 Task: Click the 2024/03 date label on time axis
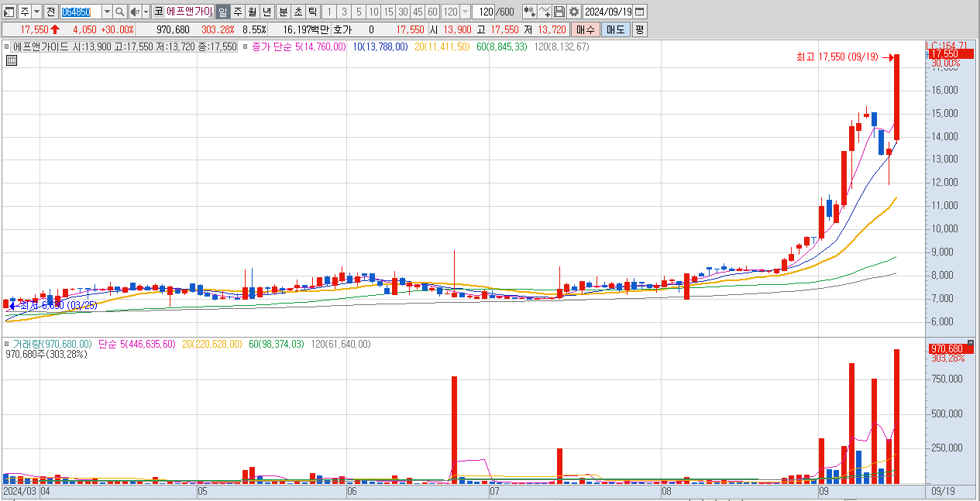tap(20, 491)
